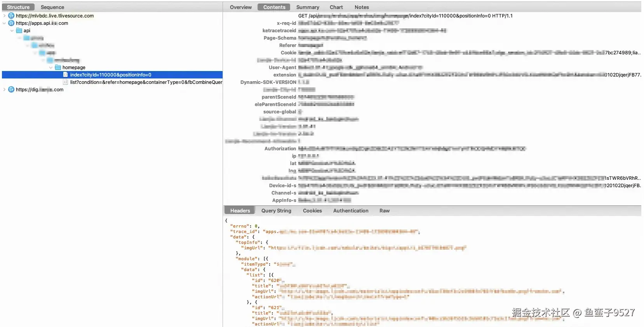Click the "errno": 0 line in response
Viewport: 644px width, 327px height.
coord(245,226)
